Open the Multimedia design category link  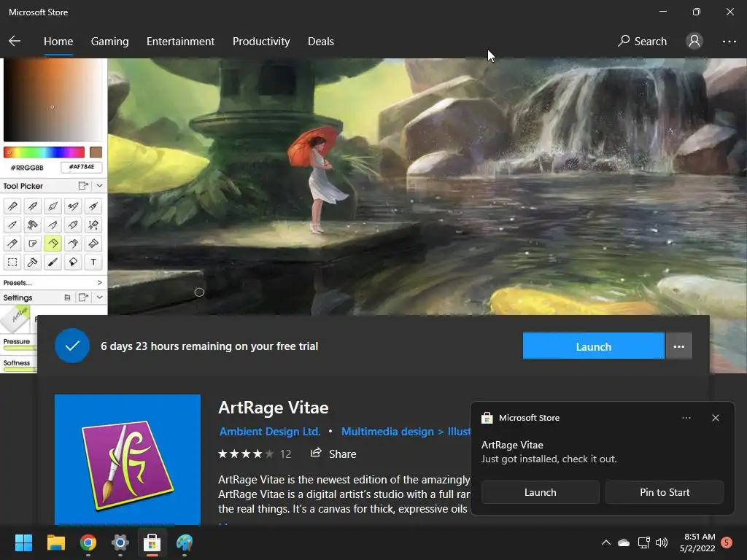click(x=387, y=432)
